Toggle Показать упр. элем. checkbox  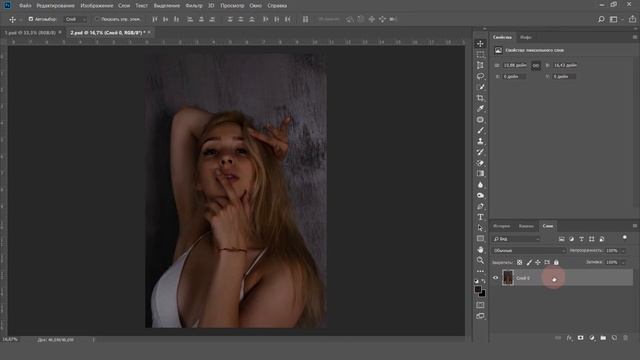click(97, 19)
